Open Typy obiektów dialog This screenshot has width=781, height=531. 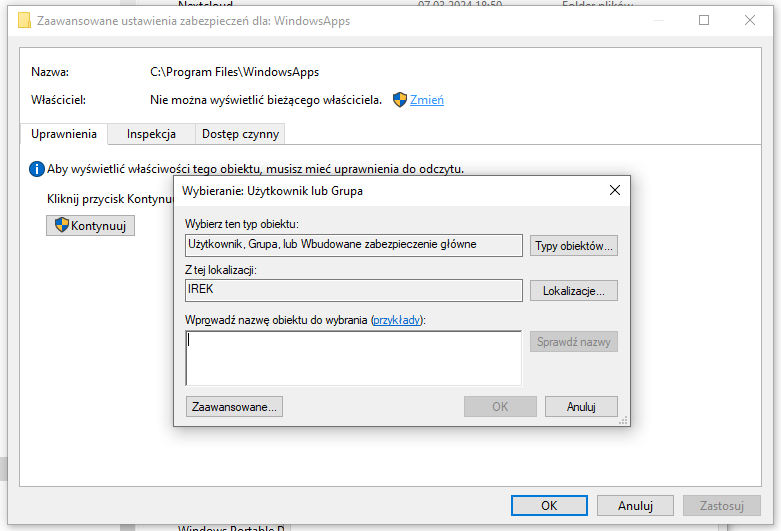[573, 246]
